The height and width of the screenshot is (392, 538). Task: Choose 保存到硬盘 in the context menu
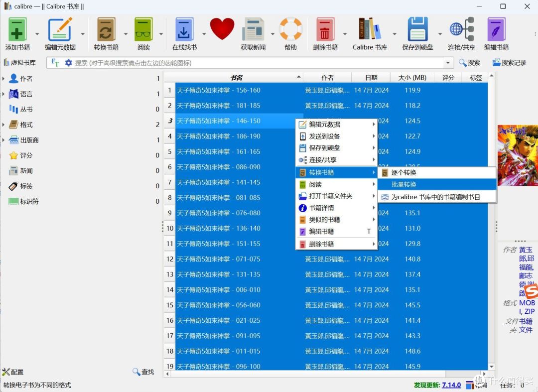tap(336, 148)
